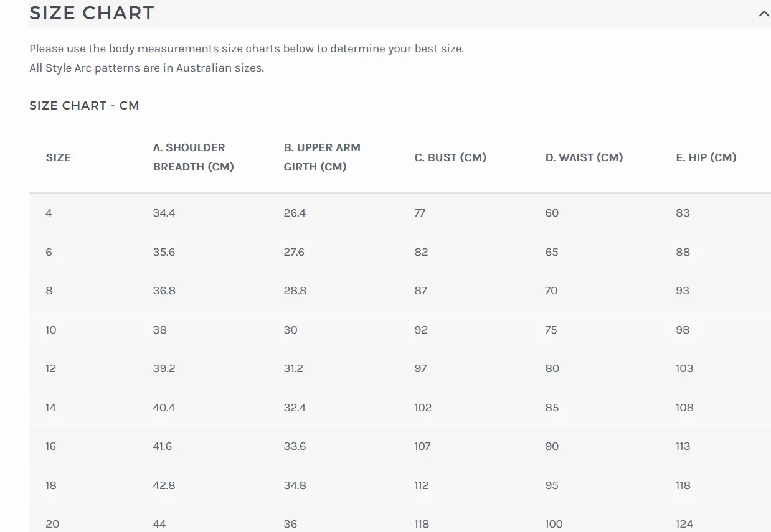
Task: Click upper arm girth value 28.8
Action: coord(295,291)
